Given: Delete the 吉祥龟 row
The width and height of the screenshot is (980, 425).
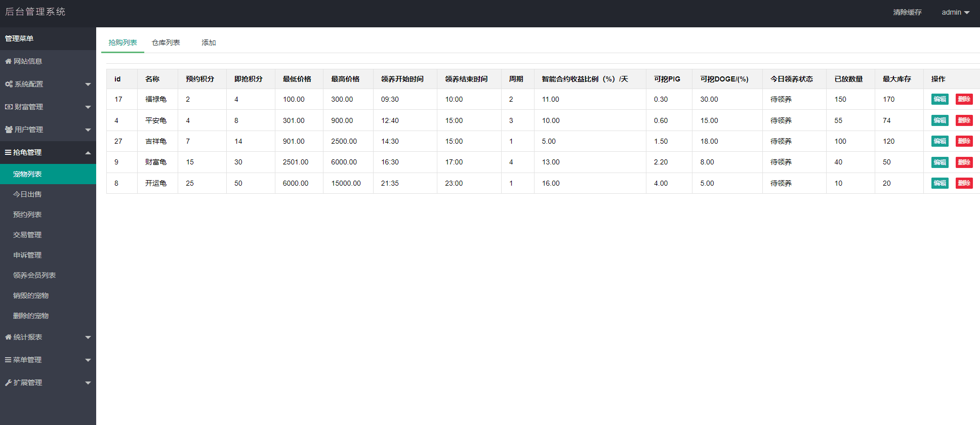Looking at the screenshot, I should [x=964, y=141].
